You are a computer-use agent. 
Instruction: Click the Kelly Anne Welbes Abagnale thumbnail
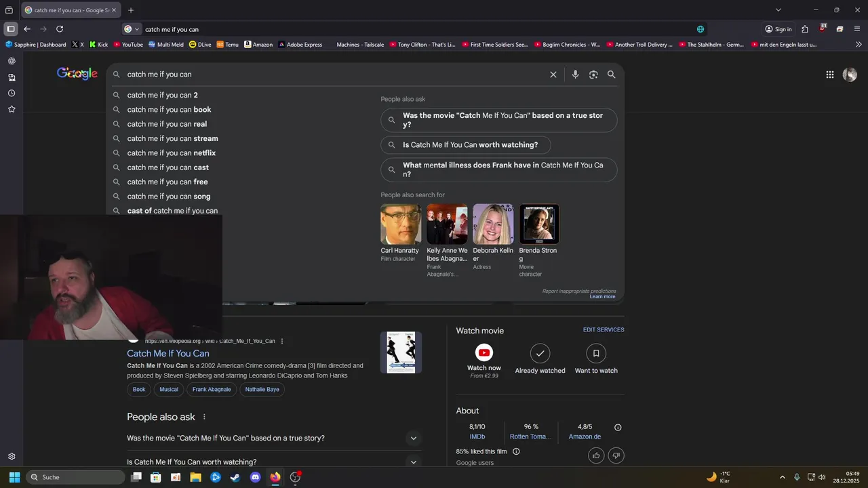(447, 224)
